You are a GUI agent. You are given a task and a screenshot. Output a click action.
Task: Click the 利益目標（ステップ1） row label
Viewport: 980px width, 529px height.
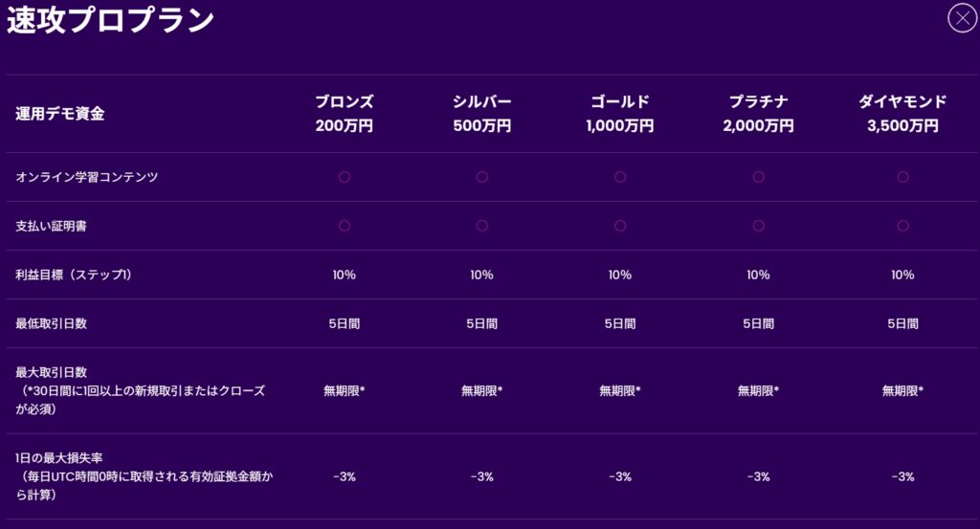pos(74,276)
